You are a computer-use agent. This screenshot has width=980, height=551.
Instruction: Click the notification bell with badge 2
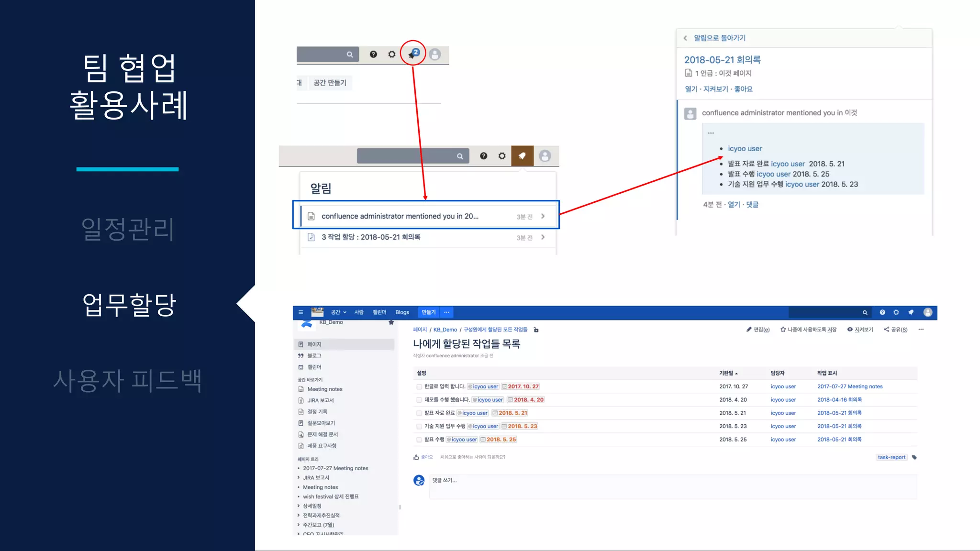coord(413,54)
